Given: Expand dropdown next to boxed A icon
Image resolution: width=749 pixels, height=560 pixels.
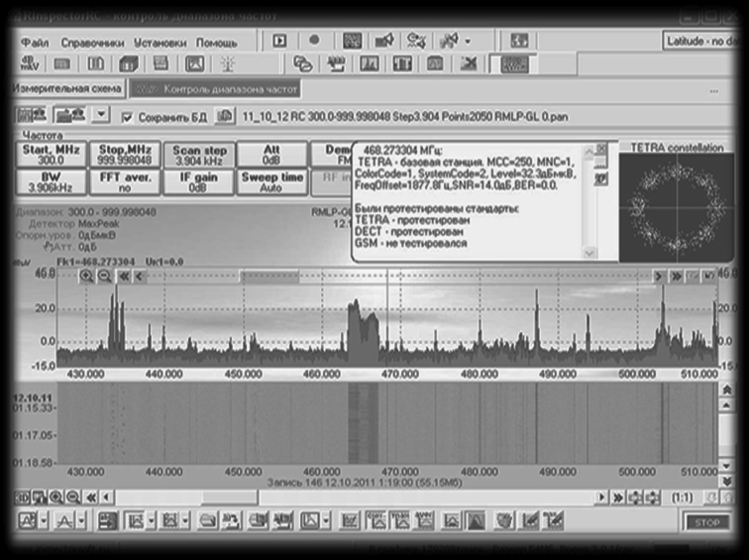Looking at the screenshot, I should 44,520.
